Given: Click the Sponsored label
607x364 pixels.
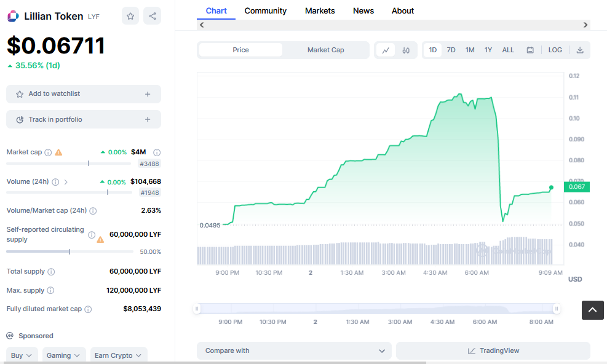Looking at the screenshot, I should tap(36, 336).
